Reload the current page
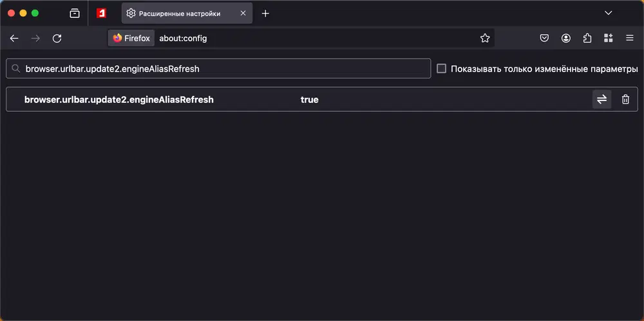The height and width of the screenshot is (321, 644). pyautogui.click(x=57, y=39)
